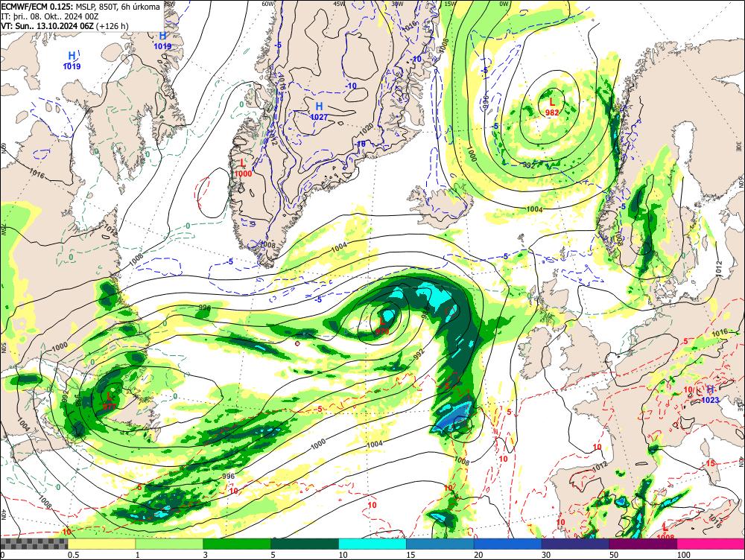Select the cyan 10–15 legend swatch
Image resolution: width=745 pixels, height=560 pixels.
pos(372,544)
